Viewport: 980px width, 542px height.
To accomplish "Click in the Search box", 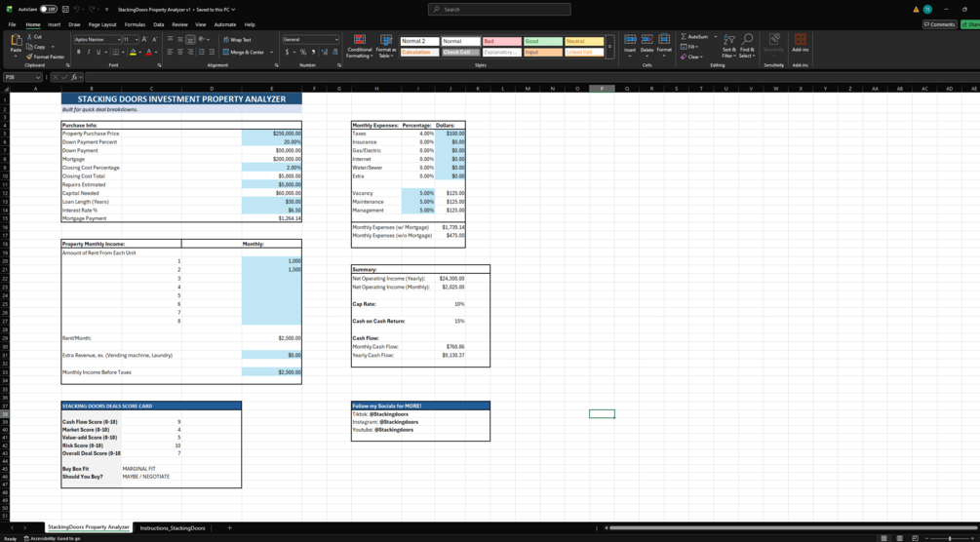I will pyautogui.click(x=499, y=10).
